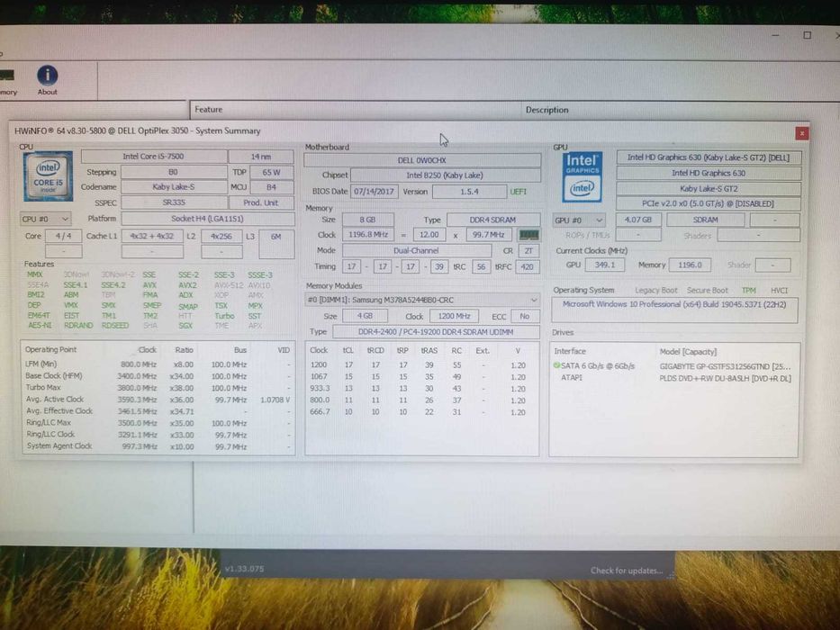
Task: Click the Avg. Active Clock row
Action: [x=158, y=399]
